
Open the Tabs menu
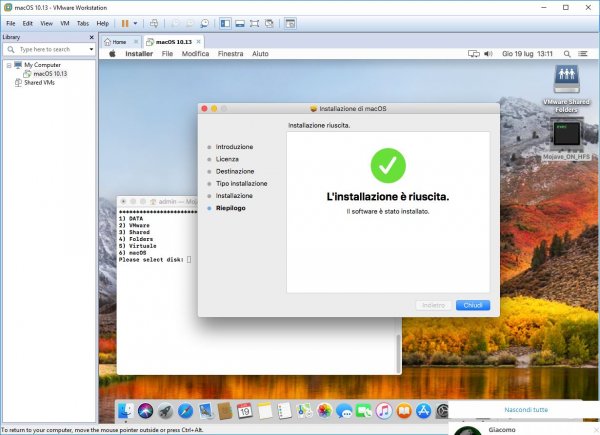point(83,23)
